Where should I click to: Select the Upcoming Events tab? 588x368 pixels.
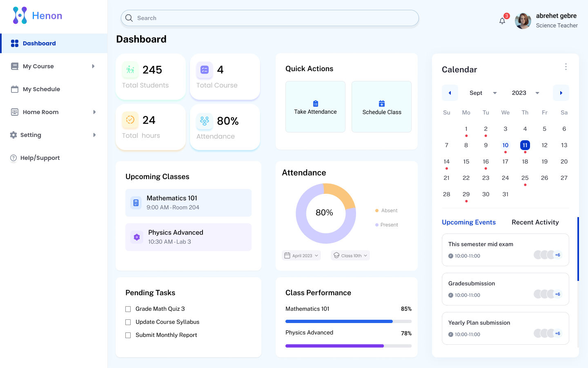[469, 222]
